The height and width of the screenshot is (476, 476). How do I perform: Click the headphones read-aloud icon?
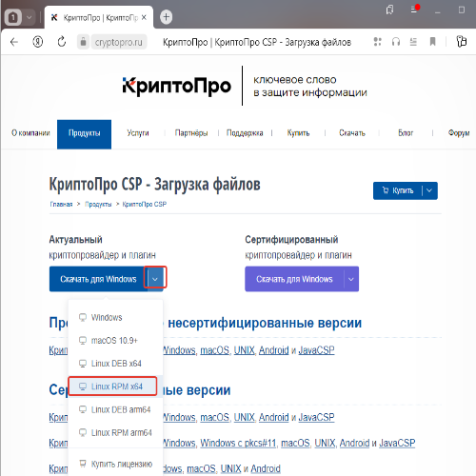(396, 42)
